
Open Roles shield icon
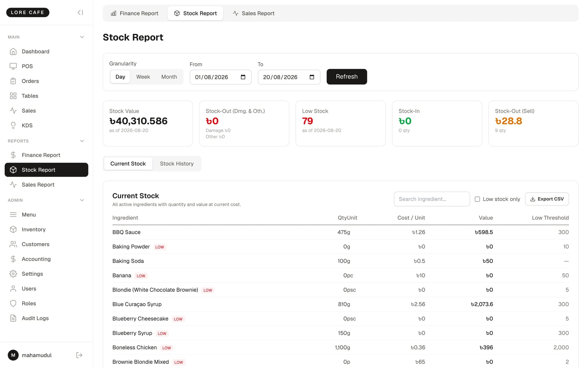13,303
